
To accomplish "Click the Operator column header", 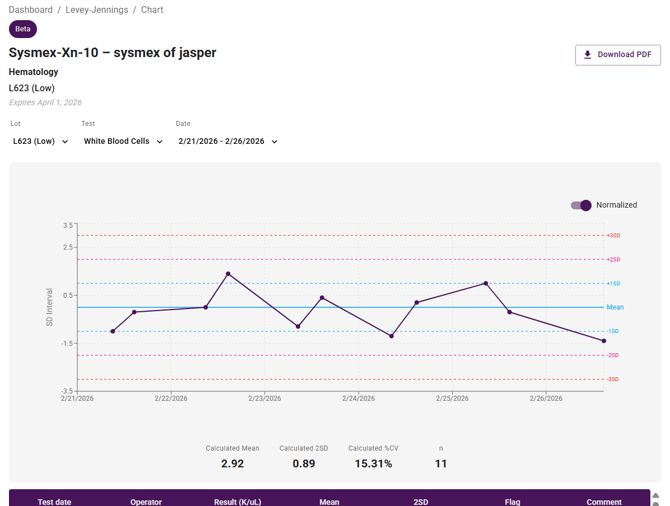I will (x=146, y=501).
